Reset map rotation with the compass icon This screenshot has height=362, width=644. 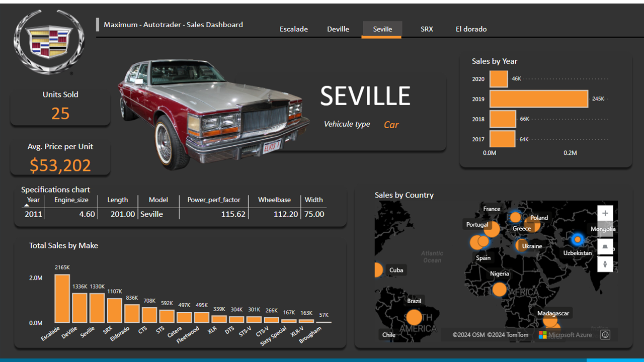pos(605,264)
